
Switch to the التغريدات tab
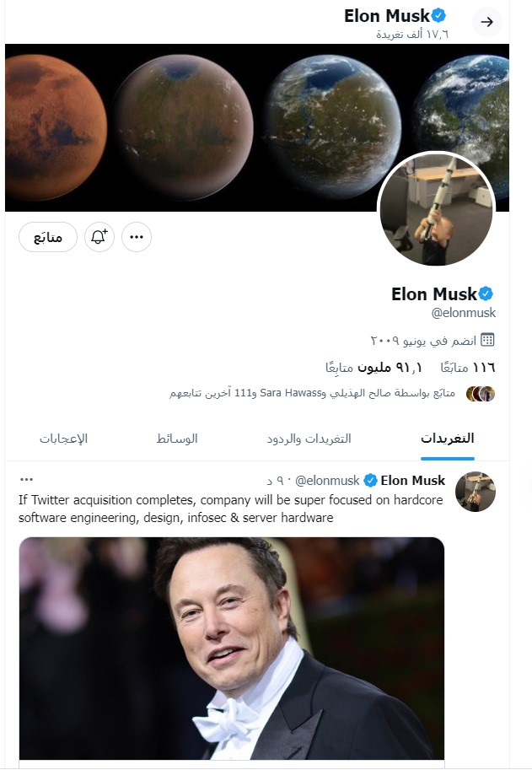447,439
